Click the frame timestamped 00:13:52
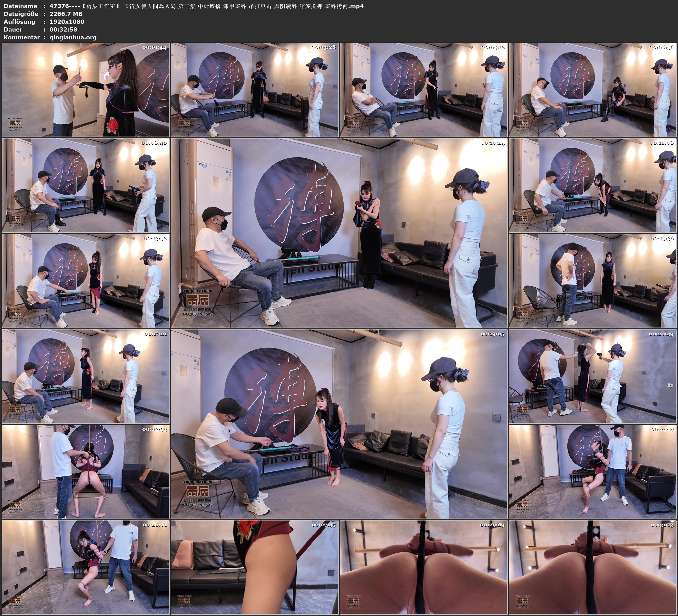 85,281
